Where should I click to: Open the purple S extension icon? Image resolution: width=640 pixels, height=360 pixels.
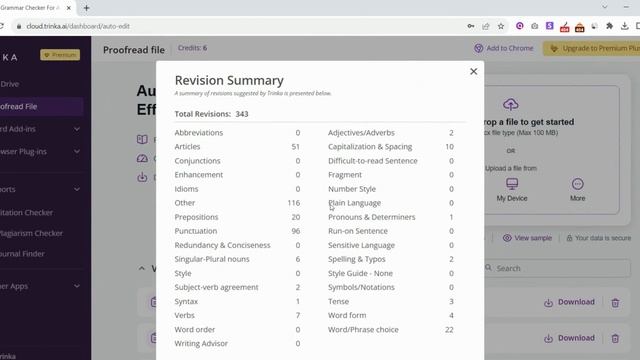click(x=550, y=26)
